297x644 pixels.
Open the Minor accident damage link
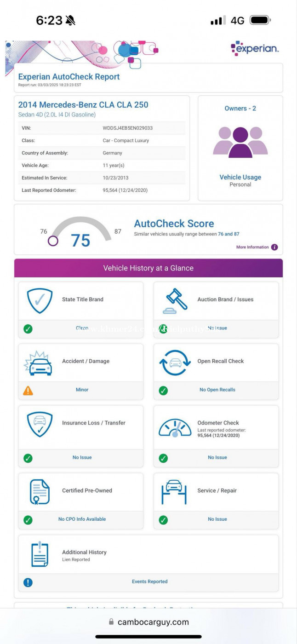tap(82, 390)
